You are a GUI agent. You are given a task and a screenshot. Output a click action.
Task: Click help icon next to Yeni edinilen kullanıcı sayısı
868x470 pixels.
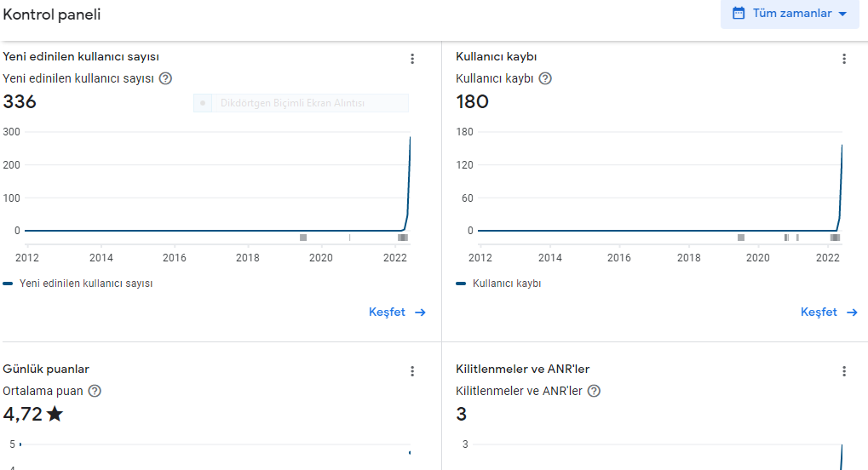pos(165,78)
